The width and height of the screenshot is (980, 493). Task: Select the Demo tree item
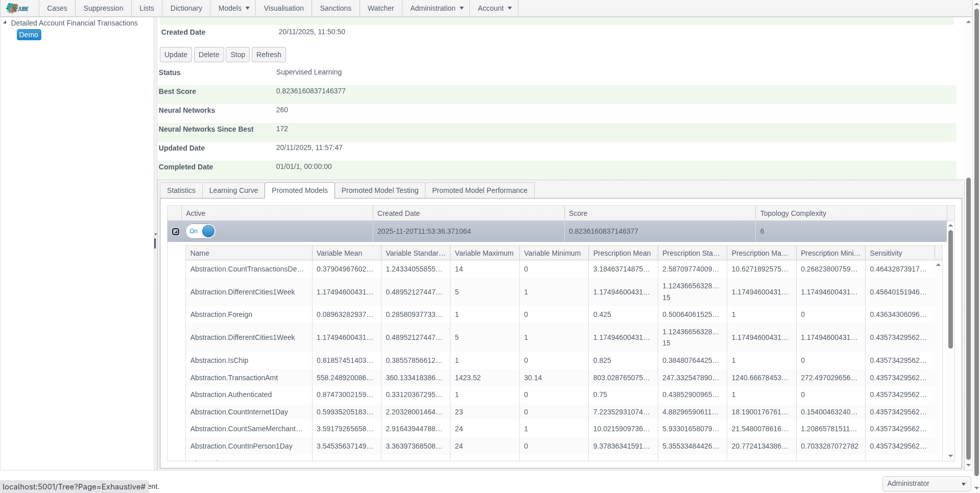[x=29, y=35]
